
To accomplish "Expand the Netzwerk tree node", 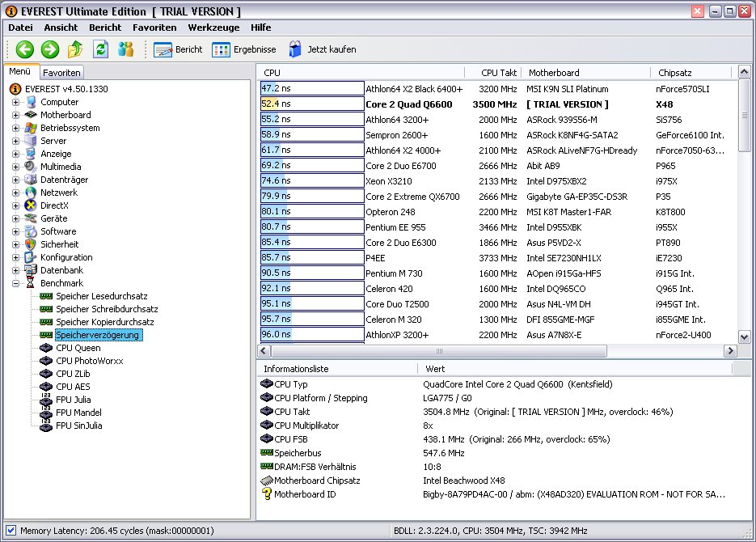I will [16, 193].
